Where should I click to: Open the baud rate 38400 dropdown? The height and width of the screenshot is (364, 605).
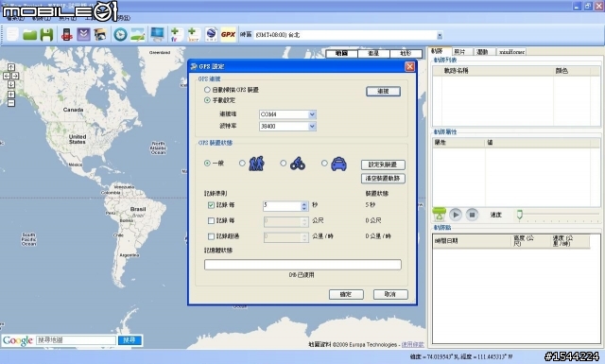click(x=313, y=127)
